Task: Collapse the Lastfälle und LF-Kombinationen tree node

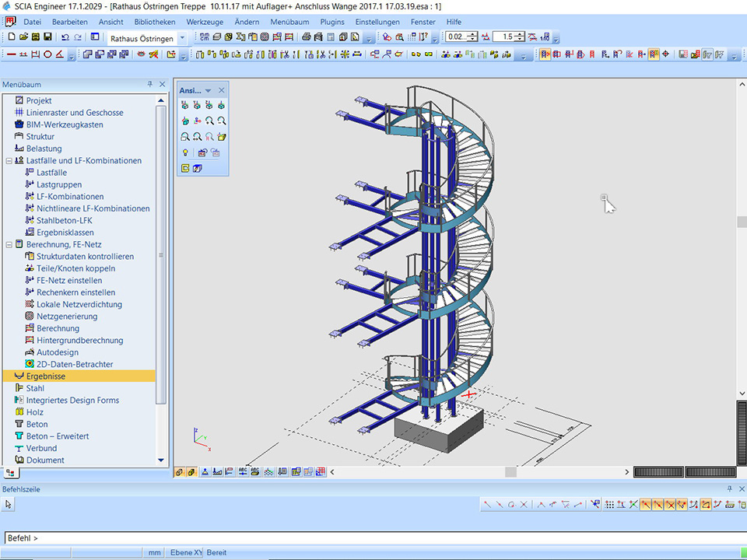Action: coord(9,161)
